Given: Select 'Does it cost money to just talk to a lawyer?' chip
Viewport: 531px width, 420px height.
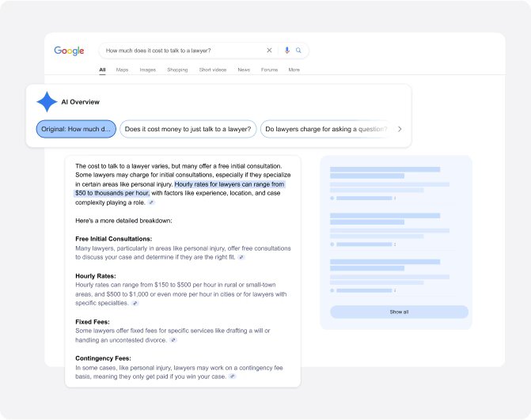Looking at the screenshot, I should 188,129.
